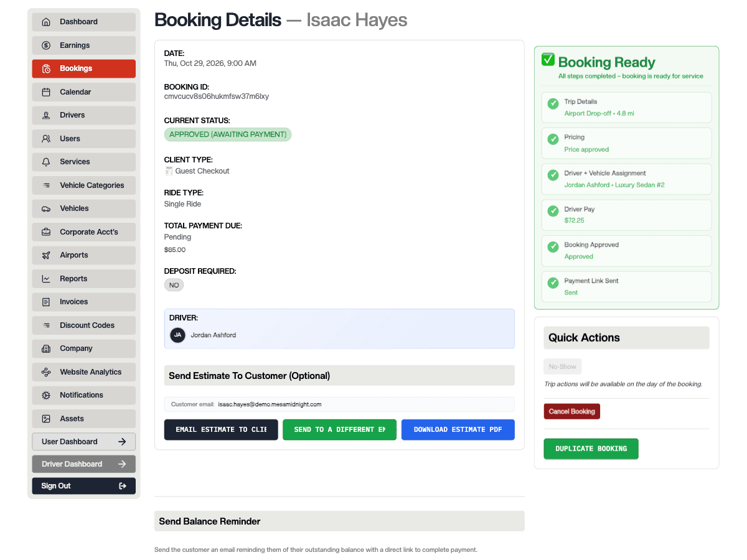Click the Assets image icon
Viewport: 747px width, 560px height.
pos(46,419)
